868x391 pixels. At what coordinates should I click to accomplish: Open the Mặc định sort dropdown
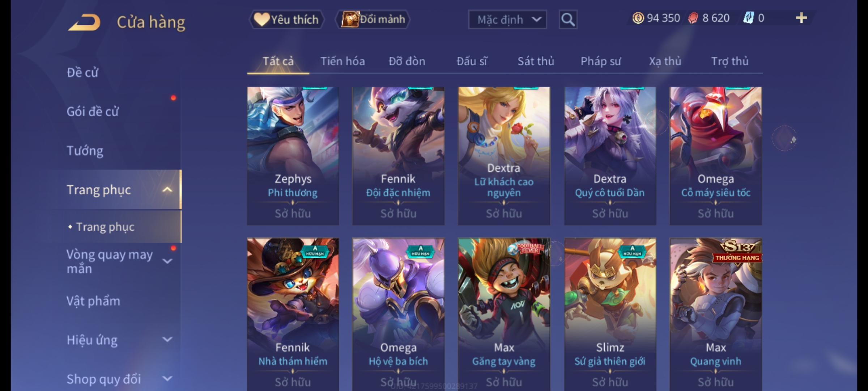(507, 20)
